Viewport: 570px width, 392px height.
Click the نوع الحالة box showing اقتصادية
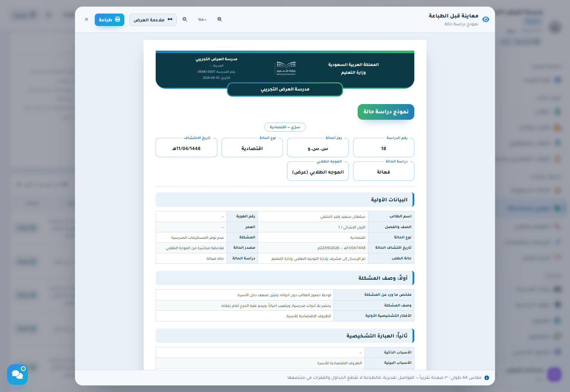coord(252,148)
